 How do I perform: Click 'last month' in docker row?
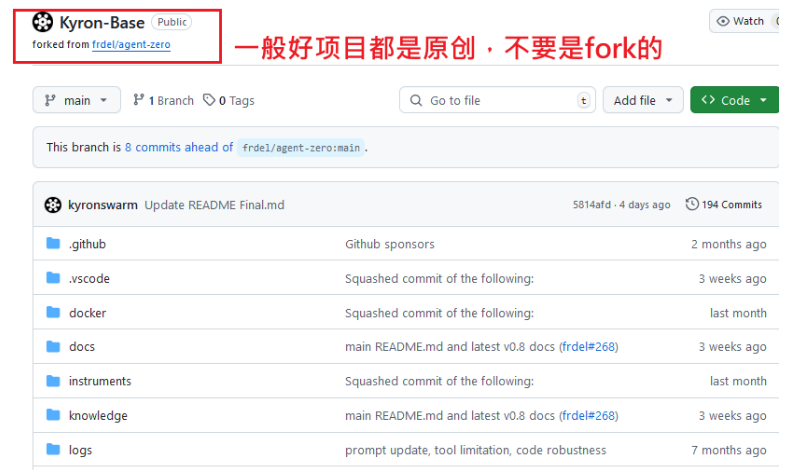[738, 313]
